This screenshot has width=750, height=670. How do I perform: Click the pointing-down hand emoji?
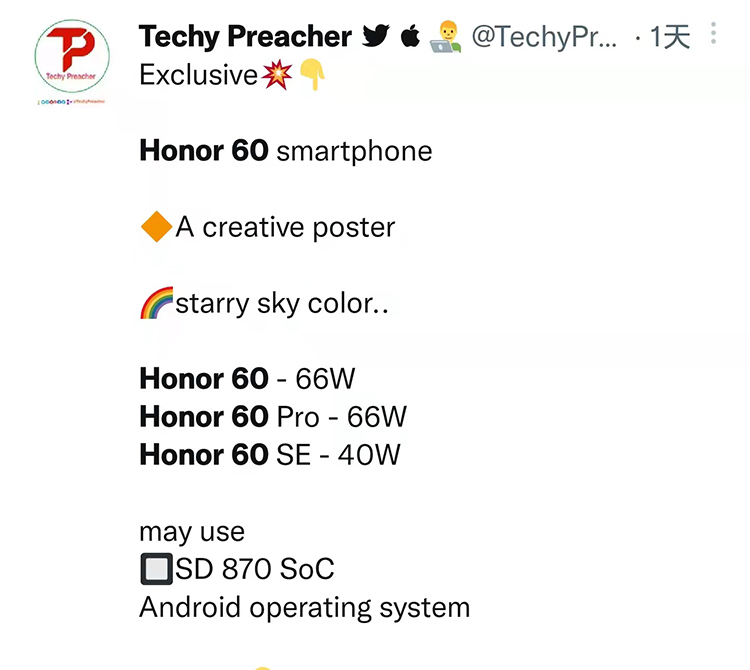coord(312,75)
